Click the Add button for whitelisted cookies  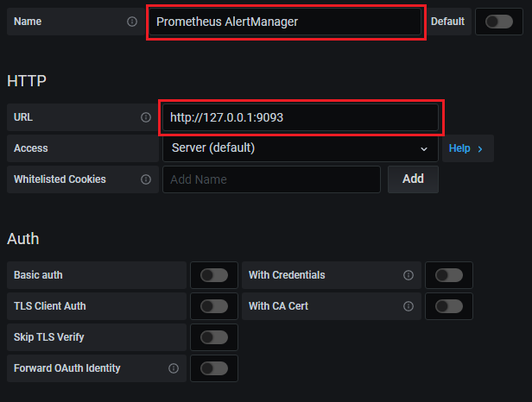click(x=413, y=179)
